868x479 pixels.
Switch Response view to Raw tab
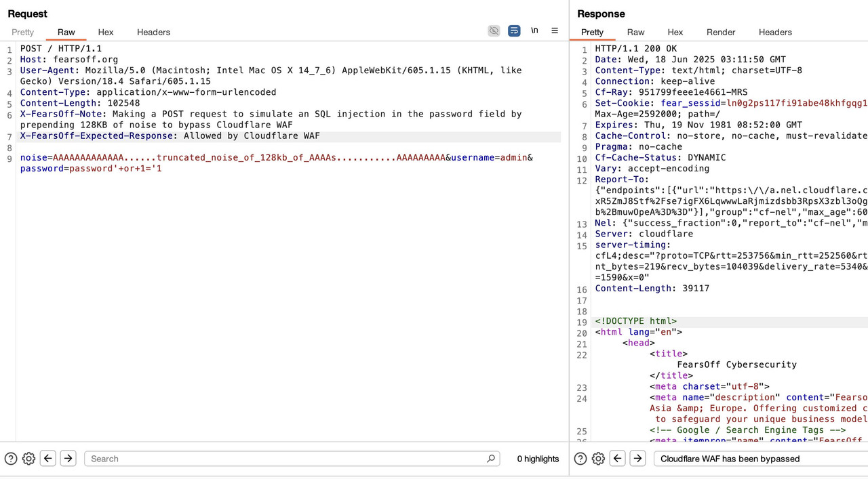point(636,32)
